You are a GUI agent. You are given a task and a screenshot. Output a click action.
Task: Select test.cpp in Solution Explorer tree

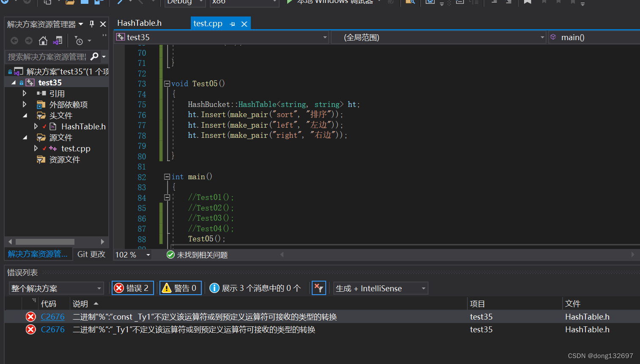coord(76,148)
